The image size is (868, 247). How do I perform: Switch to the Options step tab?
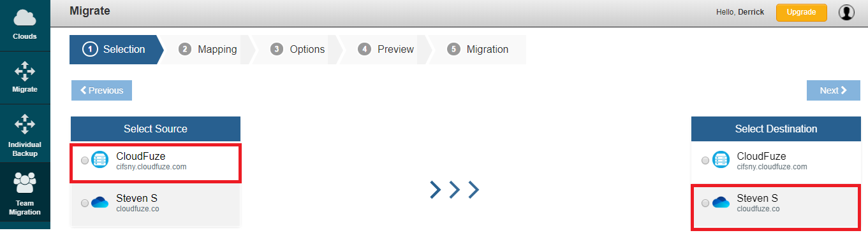click(297, 50)
